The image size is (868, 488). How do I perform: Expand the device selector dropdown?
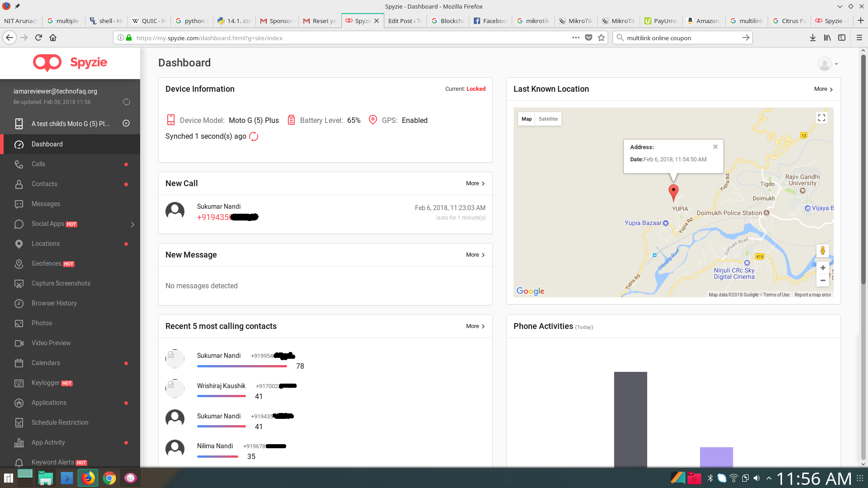(126, 123)
